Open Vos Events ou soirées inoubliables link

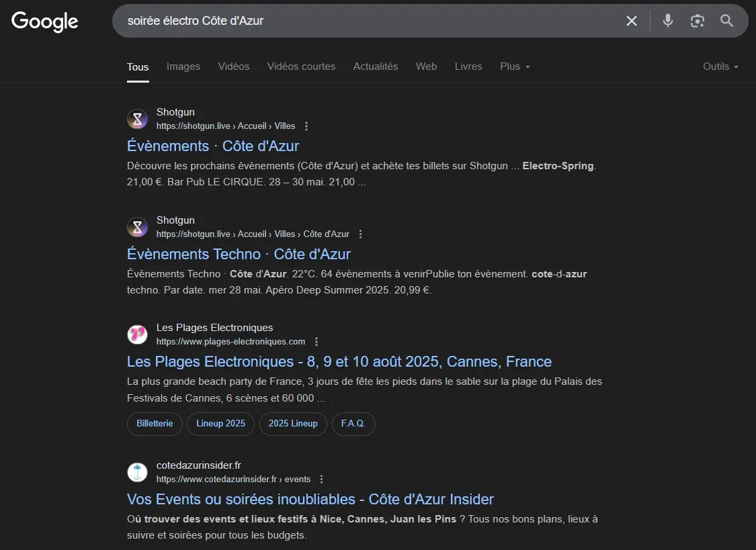310,500
